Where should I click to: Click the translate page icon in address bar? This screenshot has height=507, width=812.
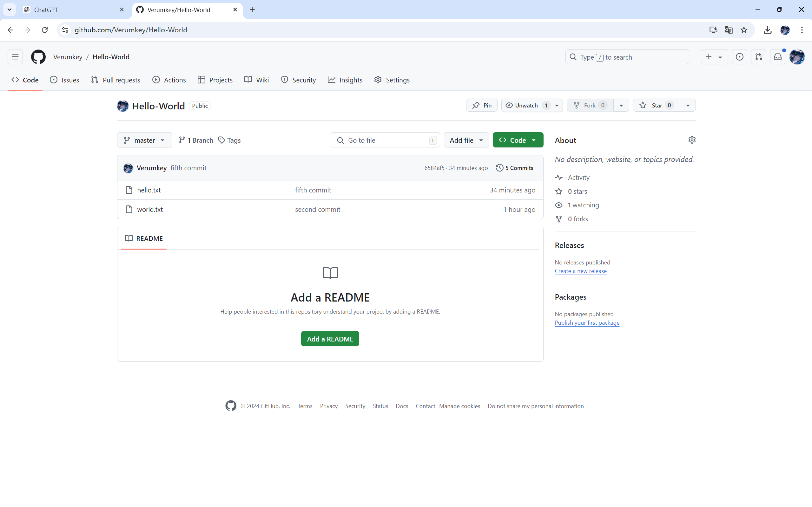(729, 30)
